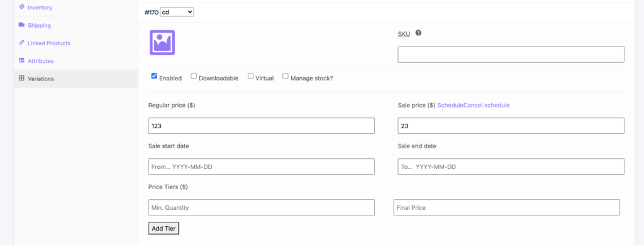
Task: Click the SKU input field
Action: click(511, 55)
